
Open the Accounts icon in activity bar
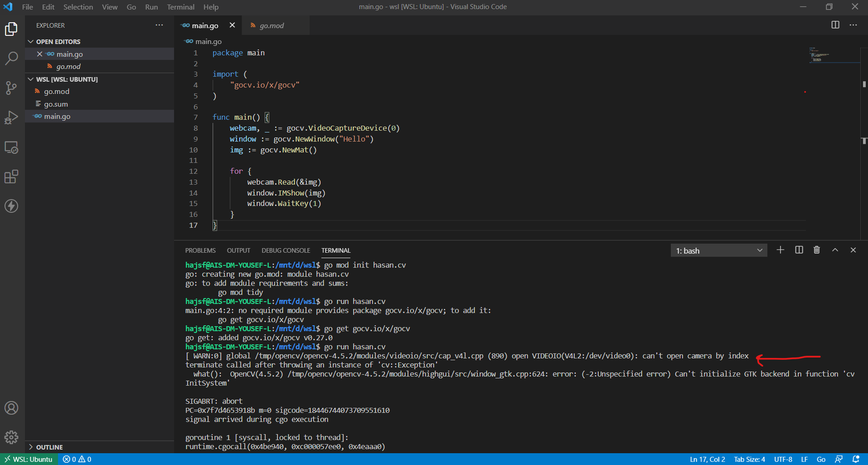coord(11,408)
